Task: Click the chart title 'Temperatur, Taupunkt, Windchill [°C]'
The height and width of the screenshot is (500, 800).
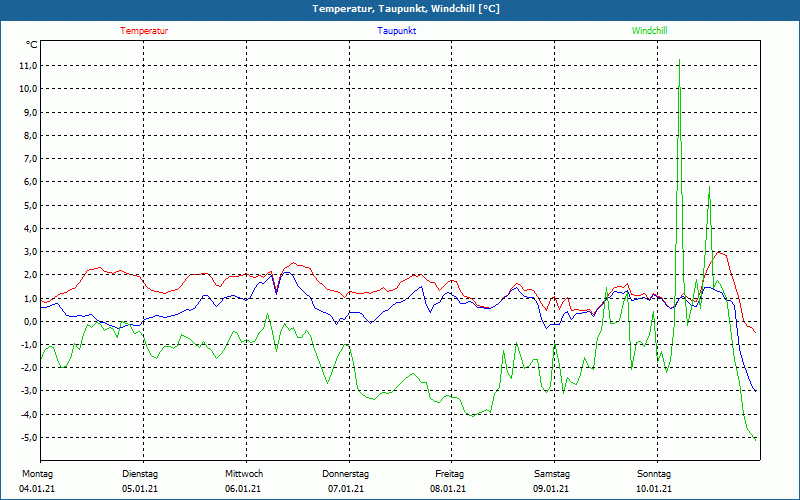Action: tap(406, 9)
